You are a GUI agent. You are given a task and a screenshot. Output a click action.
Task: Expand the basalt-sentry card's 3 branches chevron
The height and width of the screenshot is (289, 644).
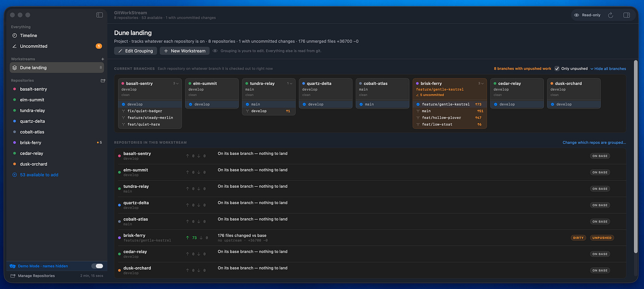point(176,83)
